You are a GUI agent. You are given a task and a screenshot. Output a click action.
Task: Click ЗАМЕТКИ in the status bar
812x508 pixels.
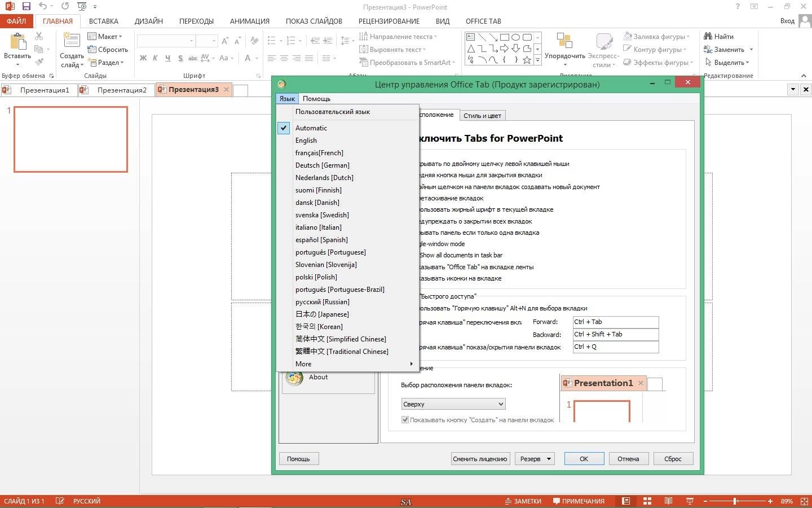pos(523,501)
